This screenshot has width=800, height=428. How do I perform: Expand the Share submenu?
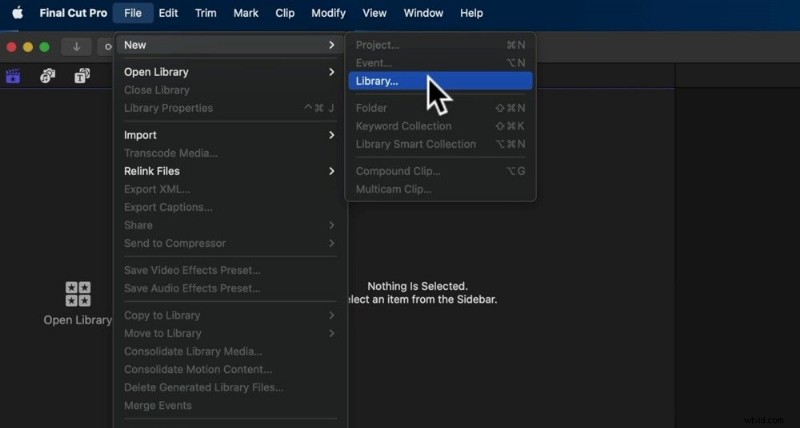click(x=332, y=225)
